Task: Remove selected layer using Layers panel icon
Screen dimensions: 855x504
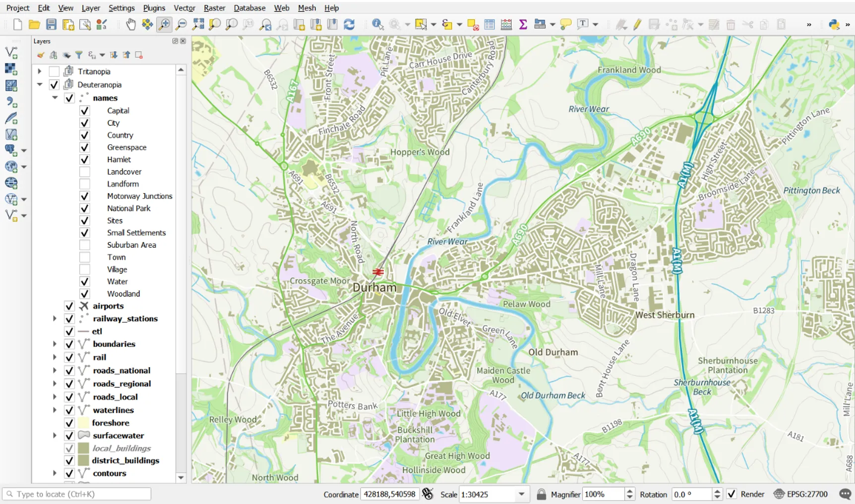Action: [x=138, y=55]
